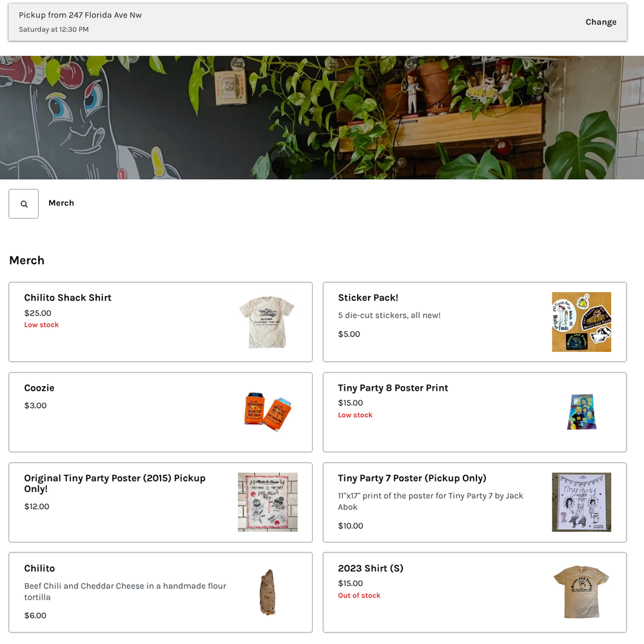Click the restaurant mural banner image
This screenshot has height=644, width=644.
click(x=322, y=117)
